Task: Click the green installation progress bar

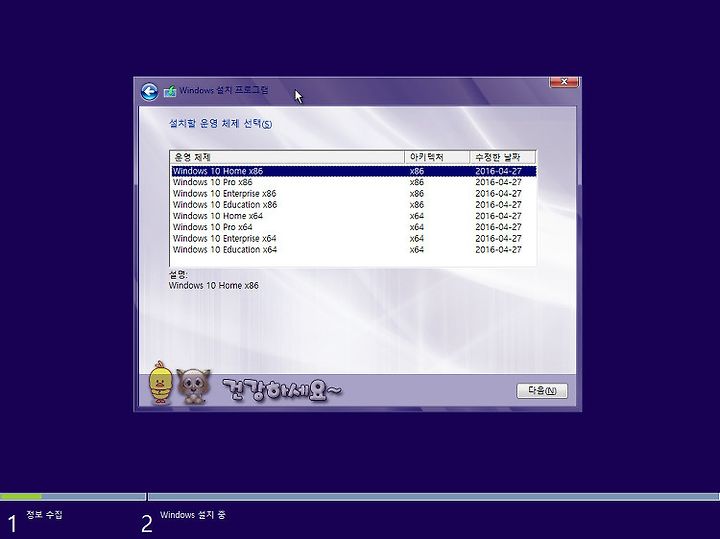Action: tap(21, 496)
